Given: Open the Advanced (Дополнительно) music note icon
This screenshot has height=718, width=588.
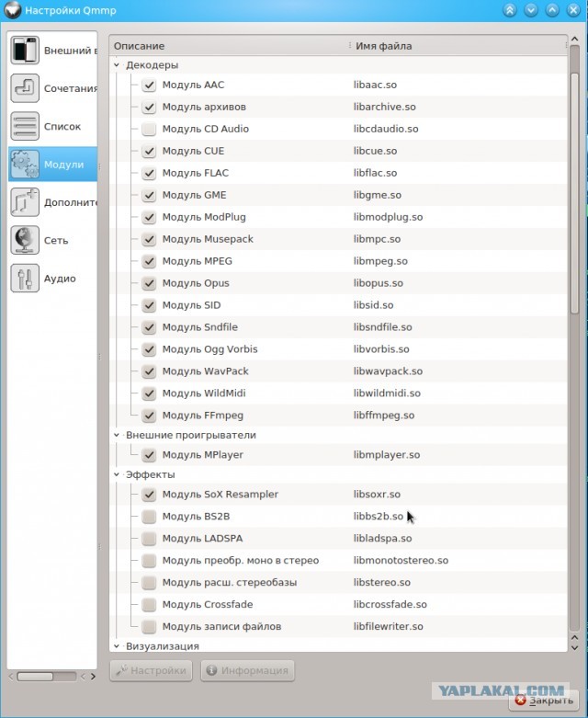Looking at the screenshot, I should (25, 202).
